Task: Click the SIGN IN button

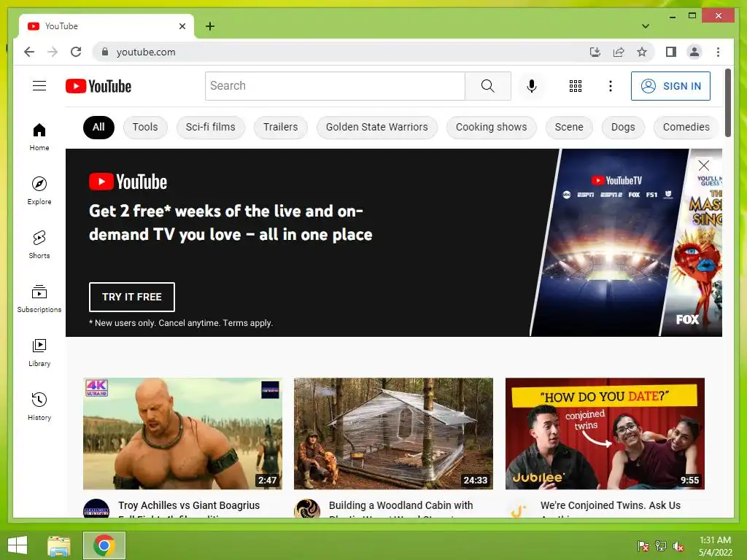Action: tap(670, 86)
